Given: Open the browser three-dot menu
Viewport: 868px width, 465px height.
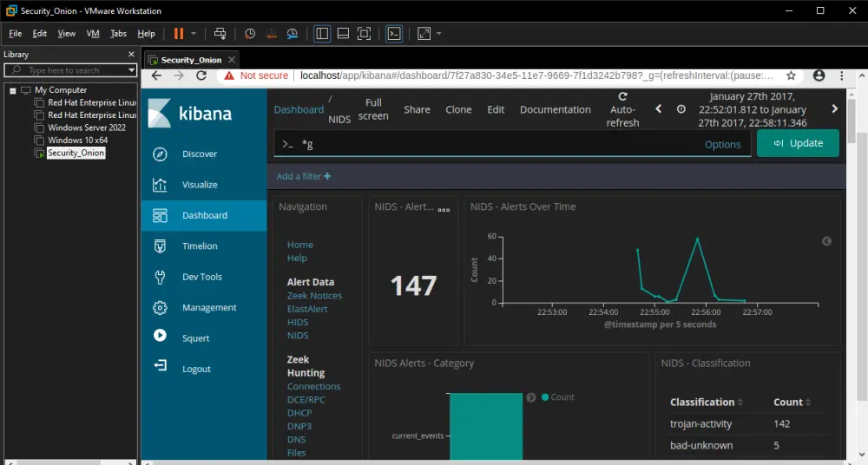Looking at the screenshot, I should 841,75.
